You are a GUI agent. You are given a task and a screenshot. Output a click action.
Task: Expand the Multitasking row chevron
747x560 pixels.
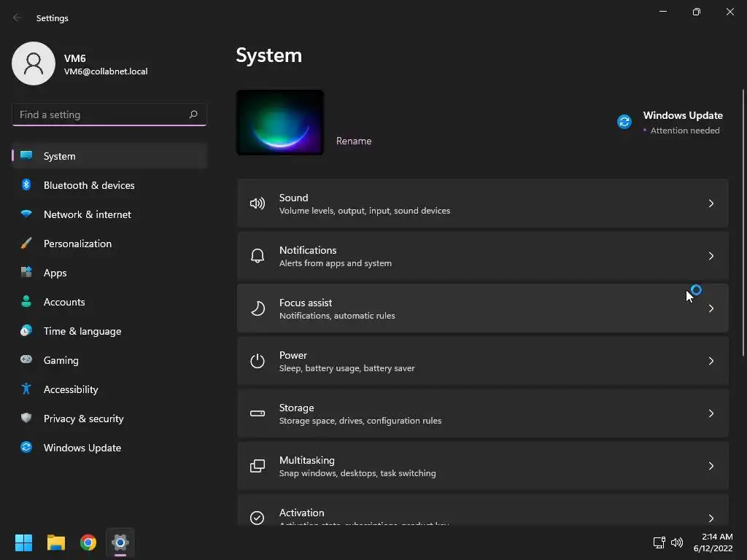click(x=711, y=466)
